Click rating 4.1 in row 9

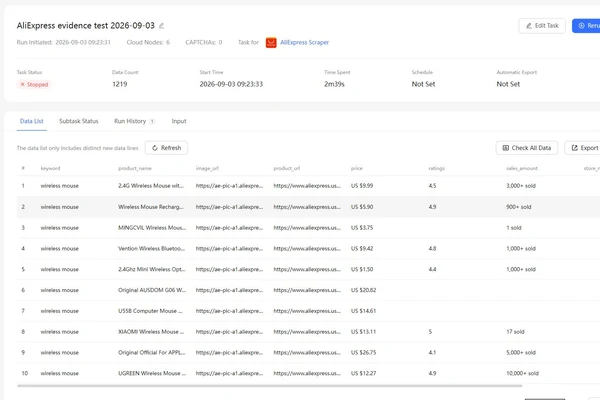432,353
